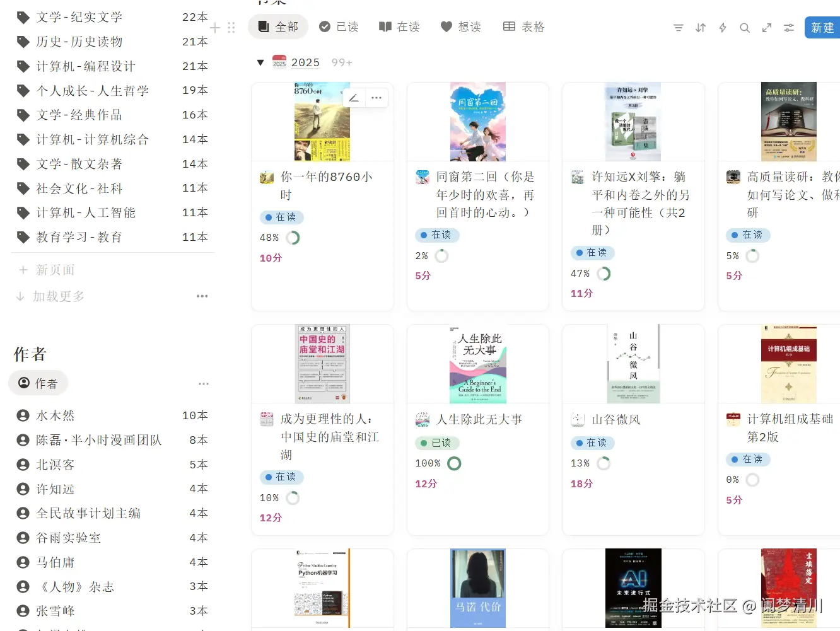This screenshot has height=631, width=840.
Task: Click the lightning automation icon
Action: point(723,28)
